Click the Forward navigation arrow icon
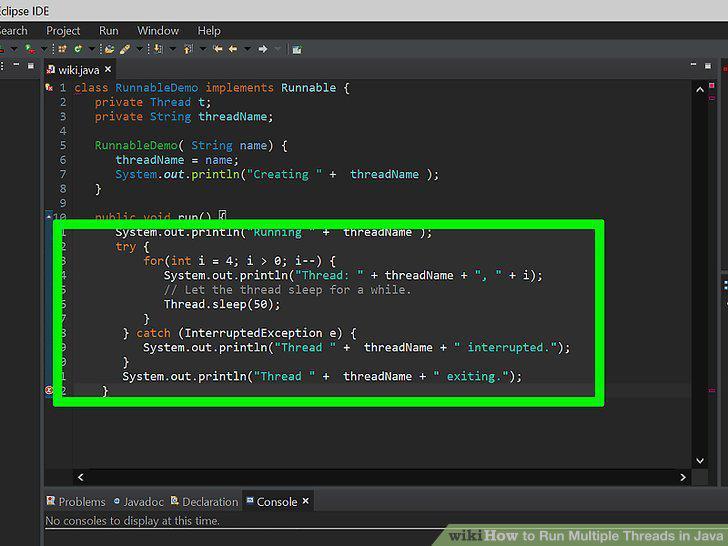The image size is (728, 546). pos(263,49)
